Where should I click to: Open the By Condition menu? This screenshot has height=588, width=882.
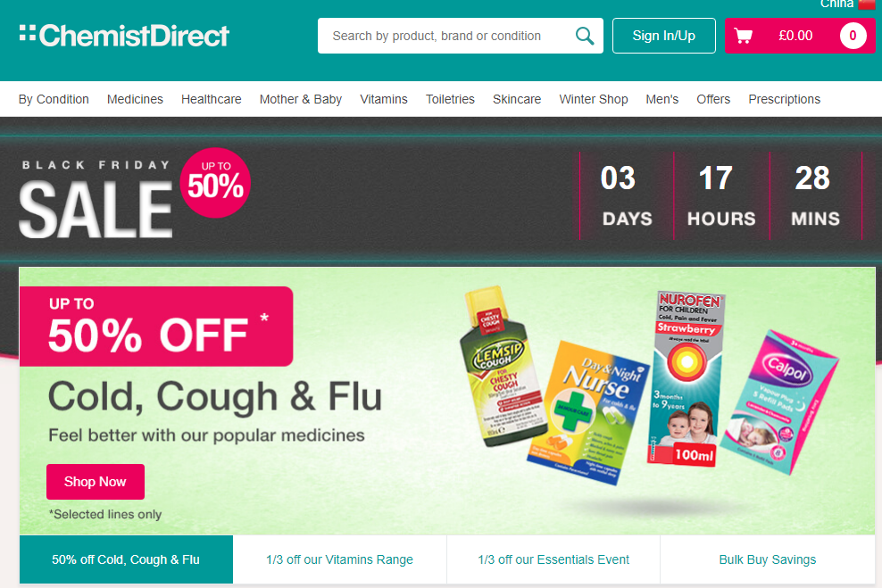54,100
